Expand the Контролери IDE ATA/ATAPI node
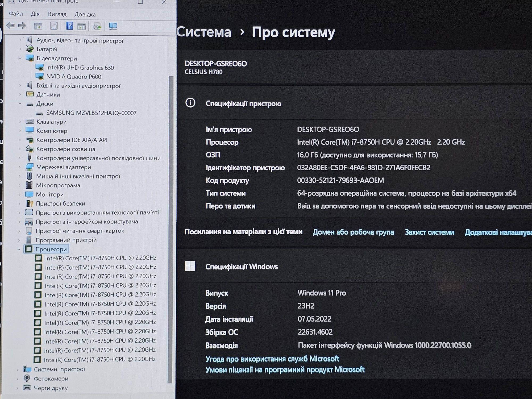The height and width of the screenshot is (399, 532). click(20, 140)
